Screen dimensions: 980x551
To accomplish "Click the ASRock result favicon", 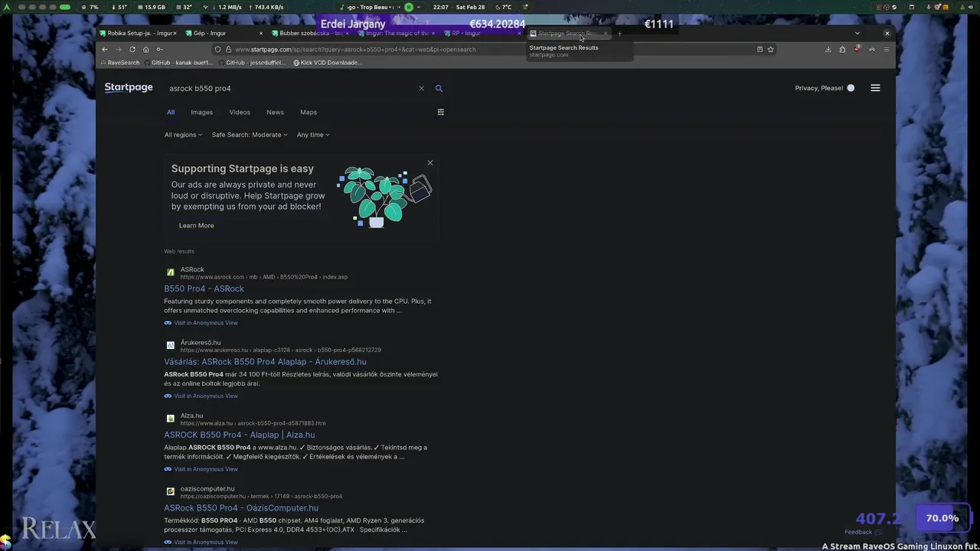I will click(170, 272).
